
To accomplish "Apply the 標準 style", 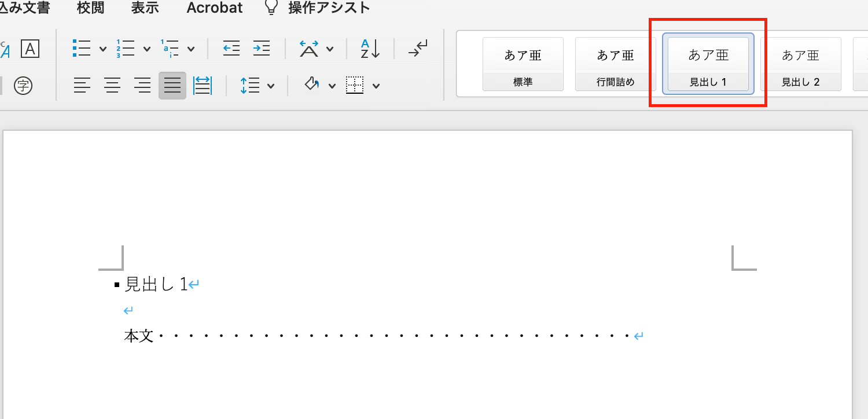I will (x=523, y=64).
